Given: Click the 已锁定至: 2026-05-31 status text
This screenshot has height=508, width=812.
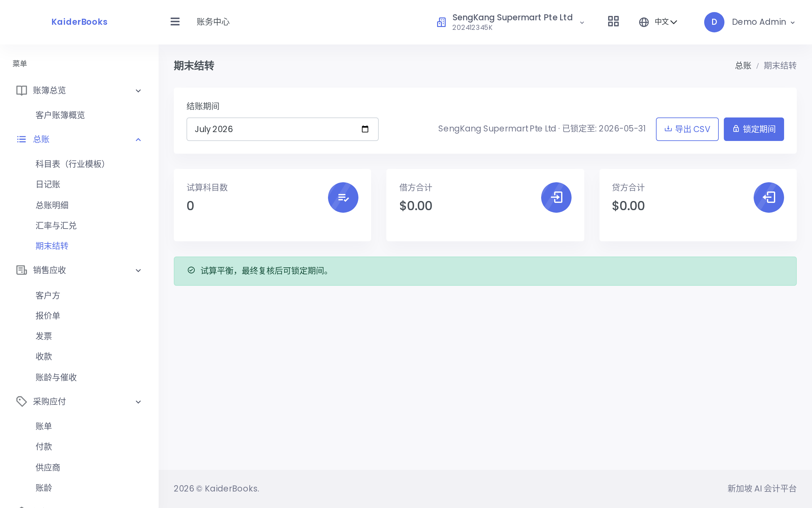Looking at the screenshot, I should [x=604, y=129].
